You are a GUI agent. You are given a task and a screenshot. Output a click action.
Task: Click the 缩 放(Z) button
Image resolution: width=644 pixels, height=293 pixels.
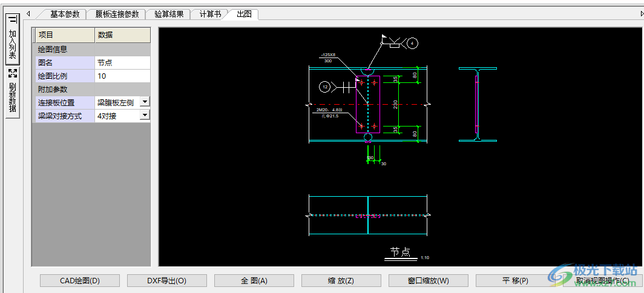[341, 281]
